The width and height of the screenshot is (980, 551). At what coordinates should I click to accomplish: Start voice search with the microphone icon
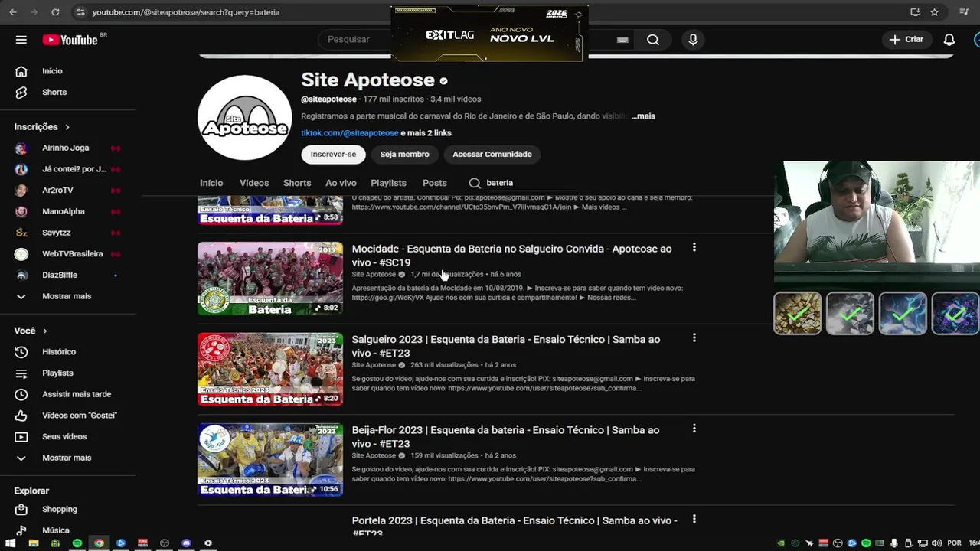click(693, 40)
